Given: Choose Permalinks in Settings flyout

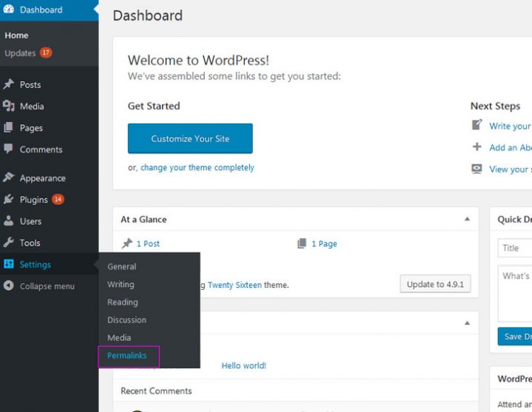Looking at the screenshot, I should click(127, 356).
